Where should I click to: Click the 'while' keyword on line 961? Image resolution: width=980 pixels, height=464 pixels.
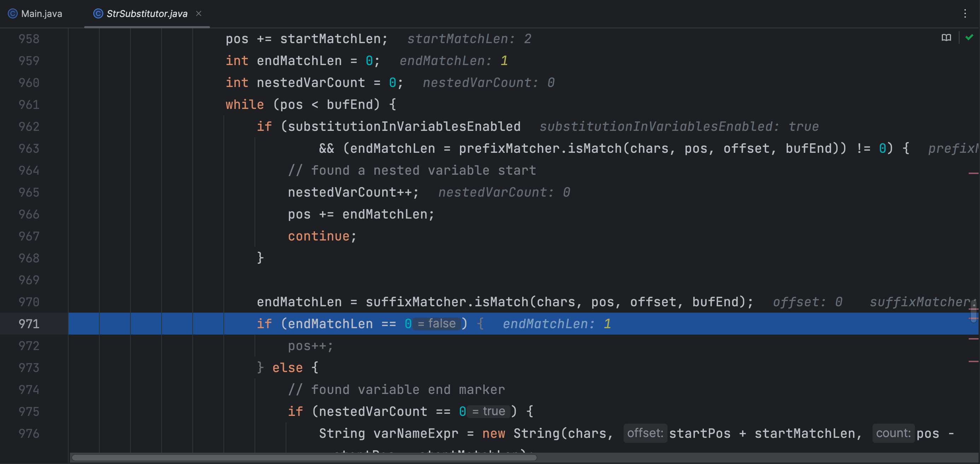tap(245, 104)
